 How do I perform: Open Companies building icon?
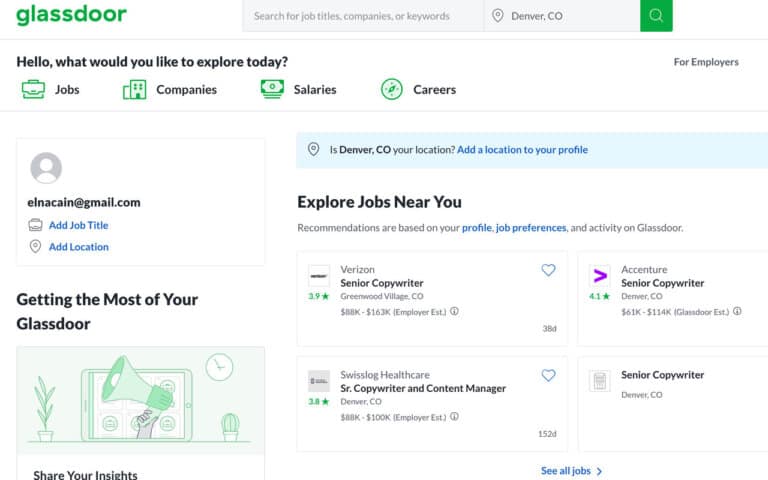click(134, 89)
